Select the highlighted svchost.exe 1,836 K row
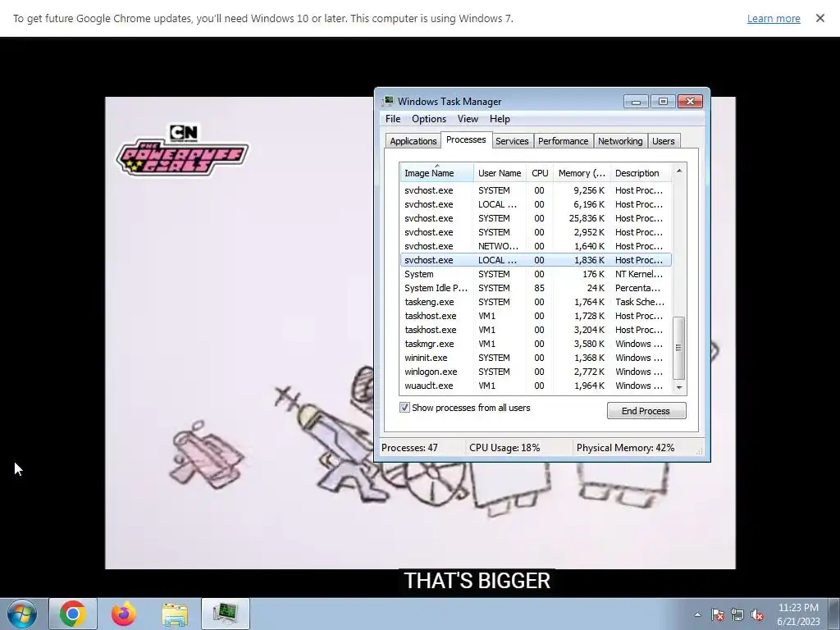Image resolution: width=840 pixels, height=630 pixels. click(535, 260)
